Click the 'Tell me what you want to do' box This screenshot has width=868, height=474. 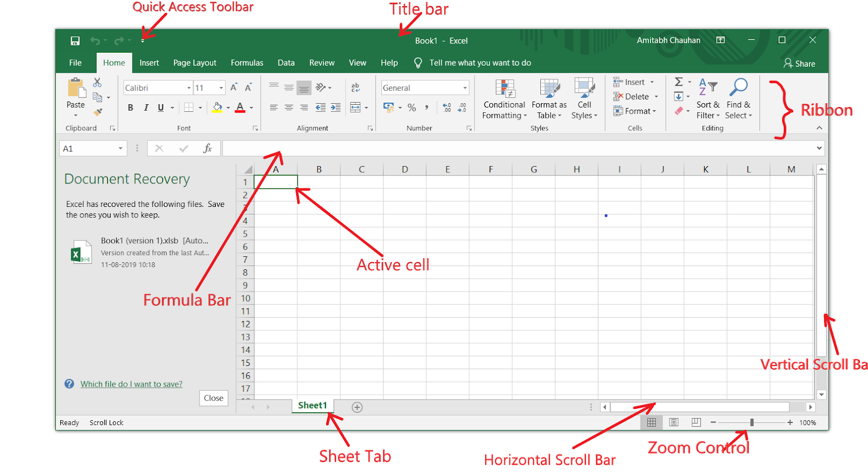pyautogui.click(x=480, y=63)
